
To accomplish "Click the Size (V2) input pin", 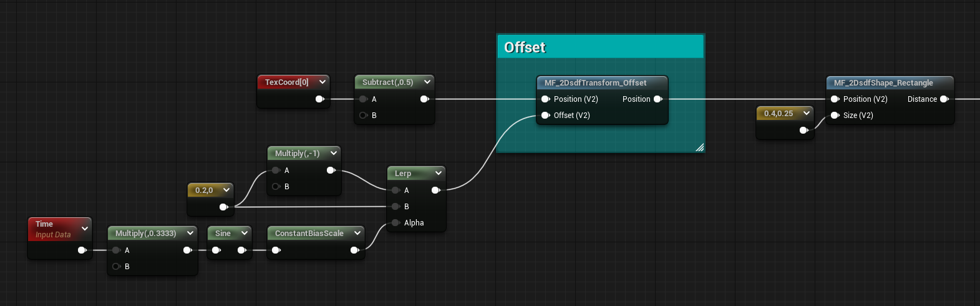I will tap(835, 115).
